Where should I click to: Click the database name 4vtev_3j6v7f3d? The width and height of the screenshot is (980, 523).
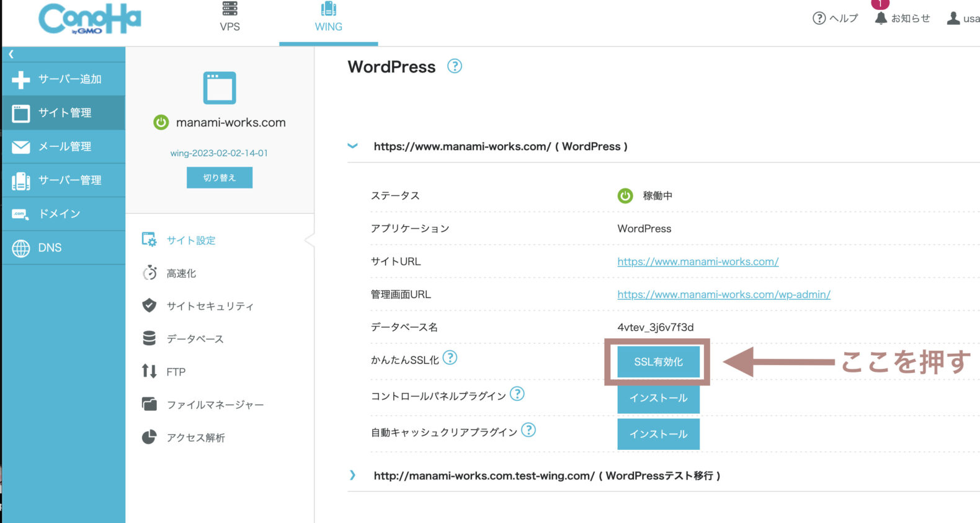[x=656, y=327]
